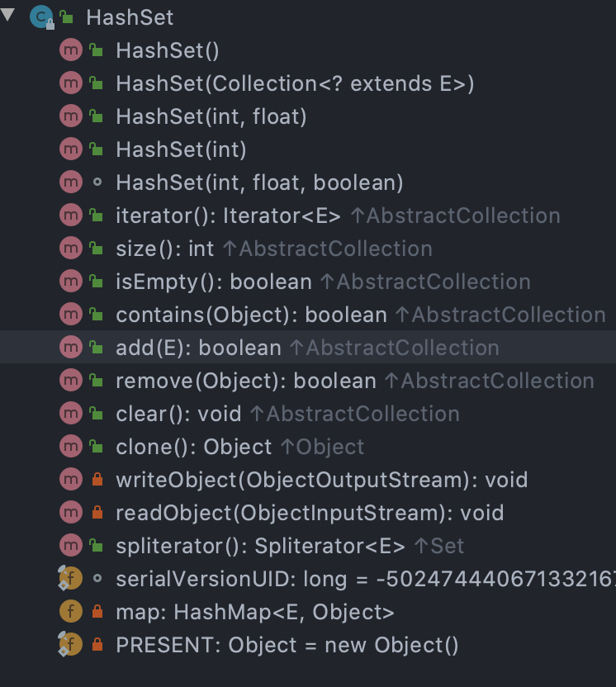The image size is (616, 687).
Task: Click the HashSet class icon
Action: 41,17
